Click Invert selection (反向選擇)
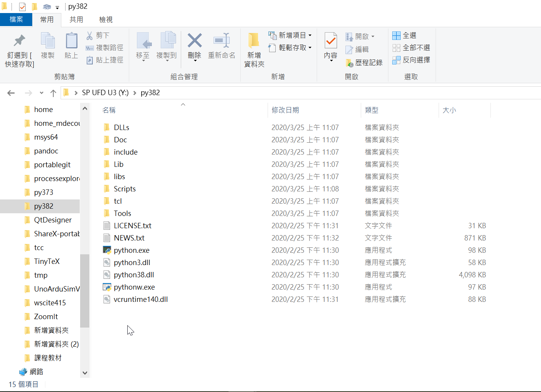 [411, 60]
